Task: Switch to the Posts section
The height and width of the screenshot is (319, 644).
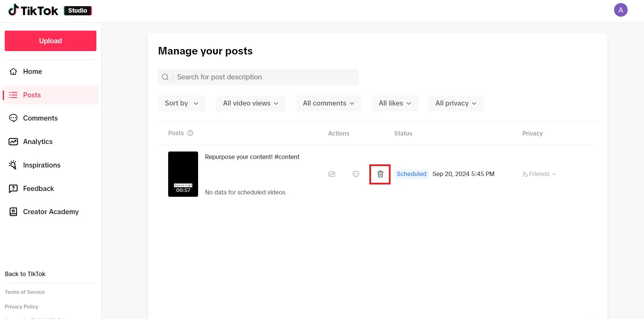Action: (32, 95)
